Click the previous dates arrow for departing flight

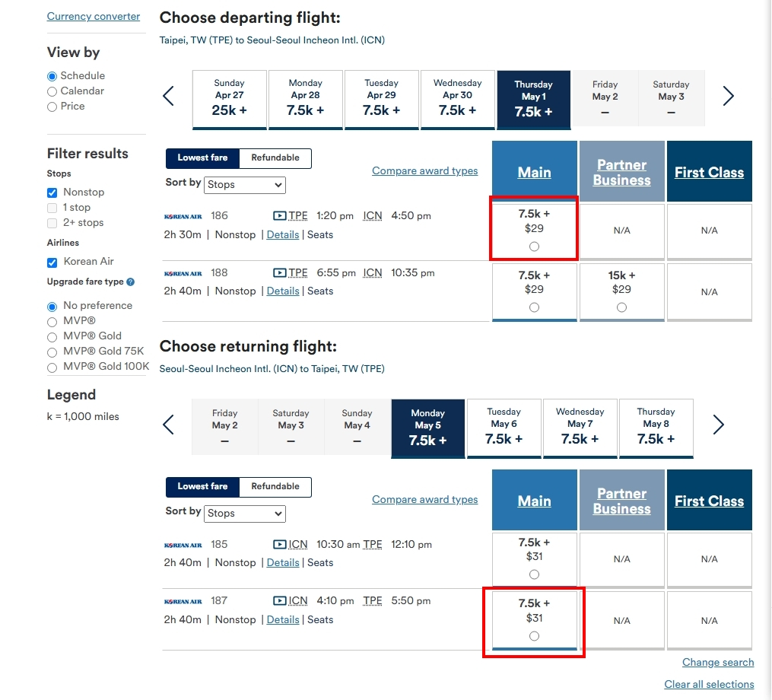(x=169, y=96)
